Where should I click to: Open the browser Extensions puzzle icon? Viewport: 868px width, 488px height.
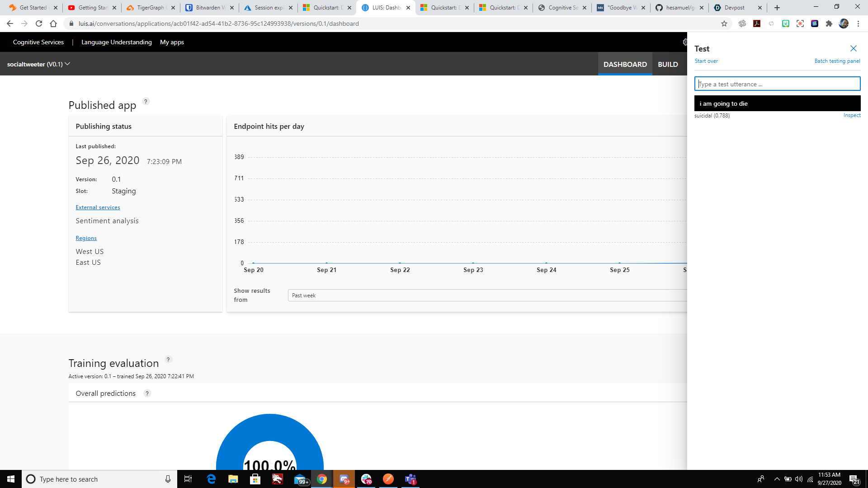(829, 23)
